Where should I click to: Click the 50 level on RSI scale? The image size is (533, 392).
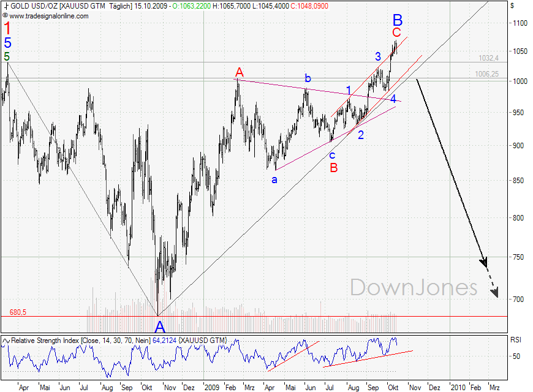pos(516,356)
